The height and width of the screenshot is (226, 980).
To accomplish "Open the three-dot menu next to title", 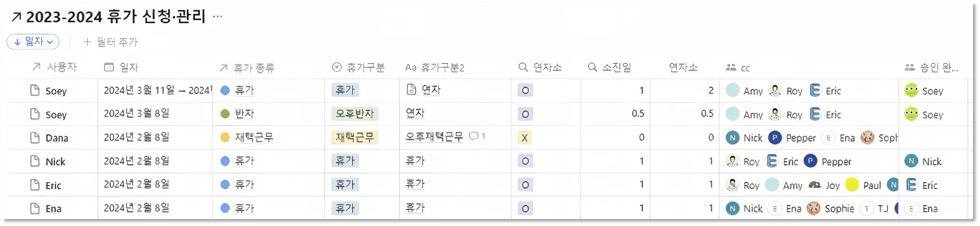I will click(x=217, y=17).
